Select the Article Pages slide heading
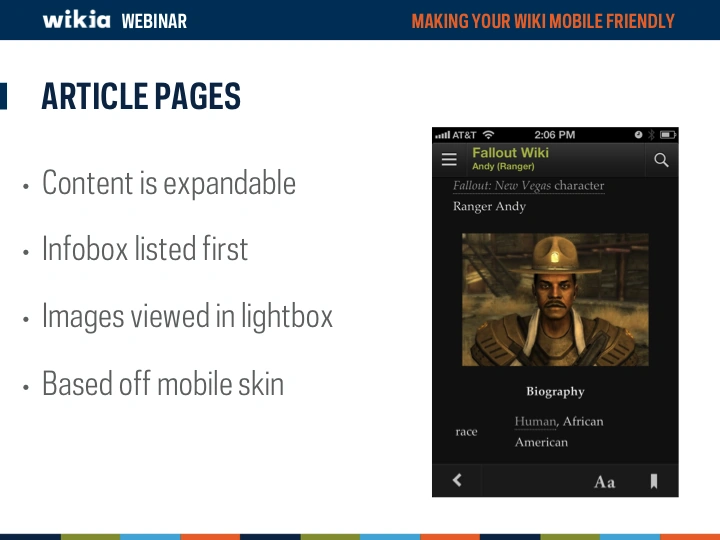The width and height of the screenshot is (720, 540). tap(141, 97)
